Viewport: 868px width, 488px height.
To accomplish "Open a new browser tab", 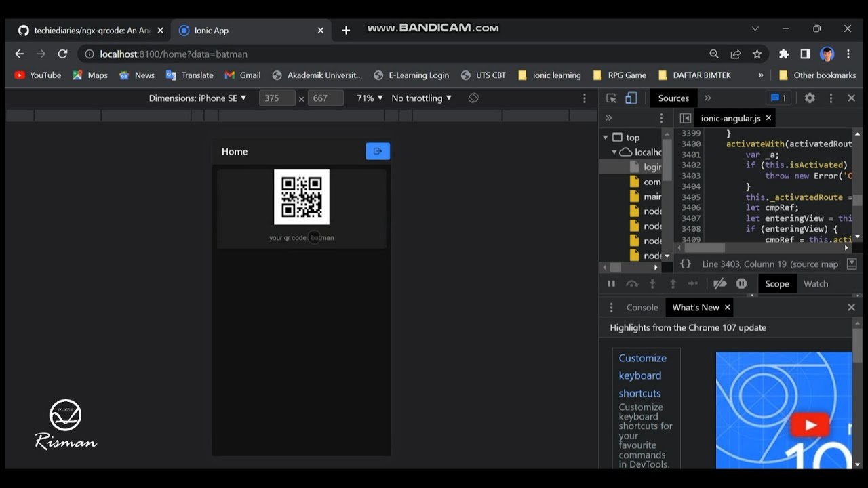I will [346, 30].
